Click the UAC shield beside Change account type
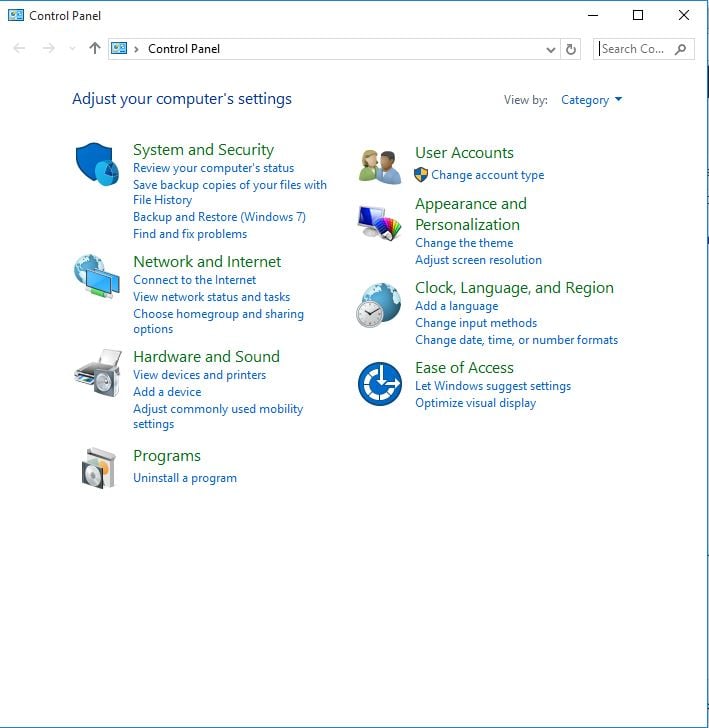 tap(421, 175)
